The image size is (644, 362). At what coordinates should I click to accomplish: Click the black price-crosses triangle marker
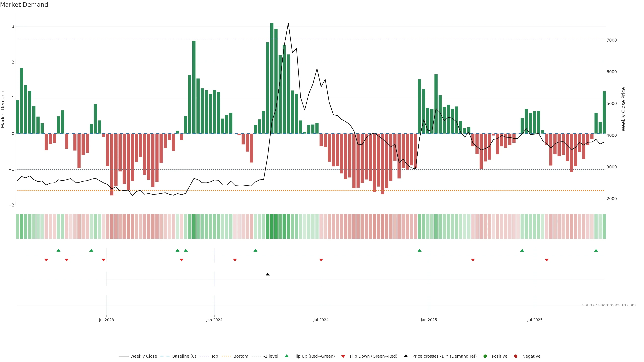click(268, 274)
